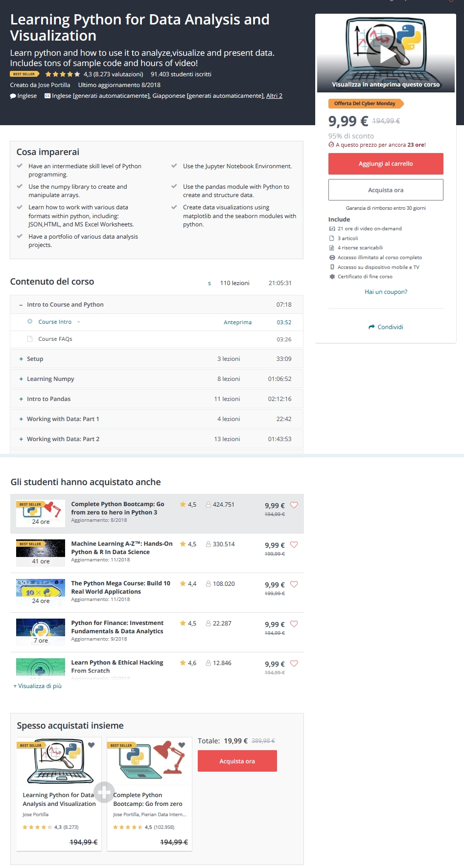464x868 pixels.
Task: Click the bundle total 19,99 € price
Action: [236, 741]
